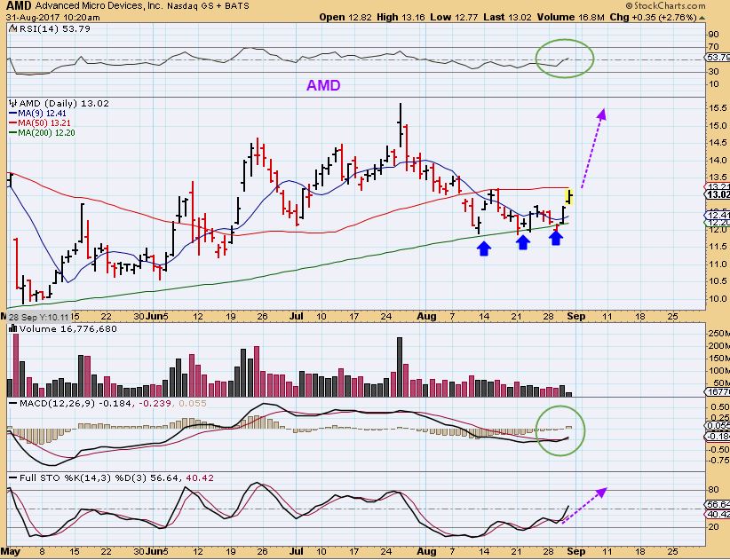Click the 'Volume 16,776,680' panel label
The image size is (730, 560).
tap(68, 329)
